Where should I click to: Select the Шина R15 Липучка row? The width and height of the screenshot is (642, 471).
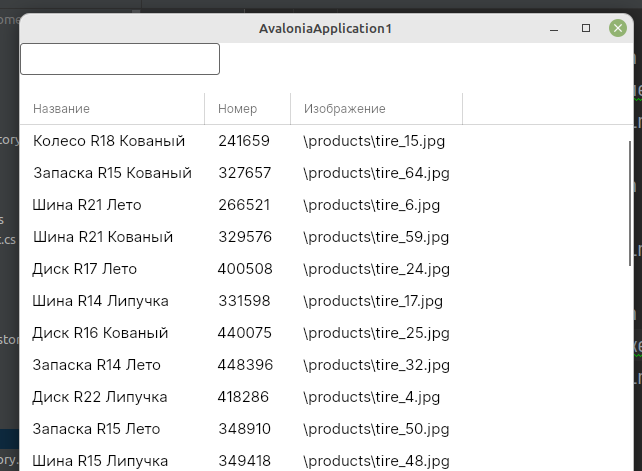(x=100, y=461)
